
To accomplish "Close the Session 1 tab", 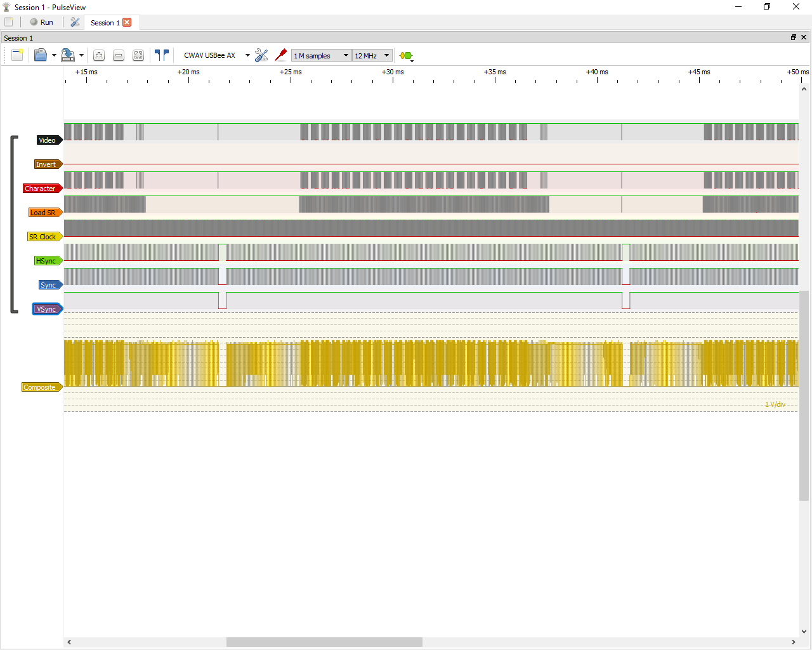I will 127,22.
